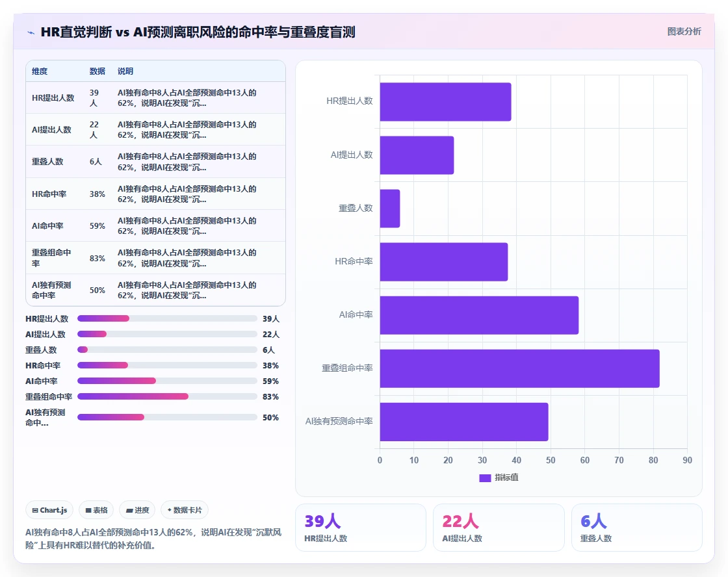
Task: Click the HR命中率 progress bar
Action: click(x=167, y=365)
